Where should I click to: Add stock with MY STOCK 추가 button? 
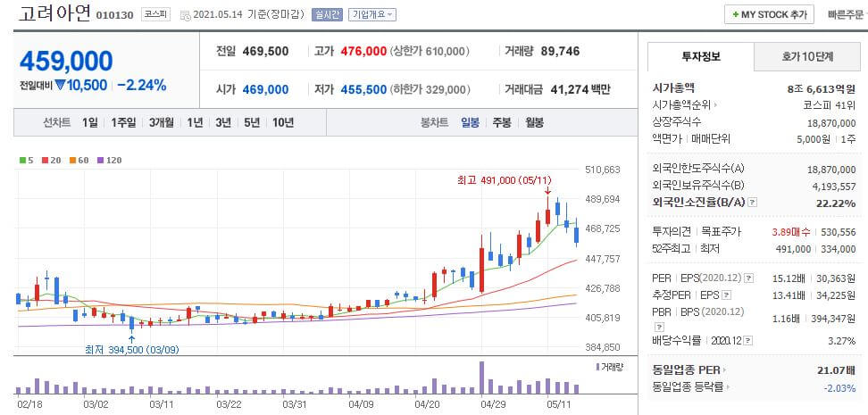(x=769, y=15)
